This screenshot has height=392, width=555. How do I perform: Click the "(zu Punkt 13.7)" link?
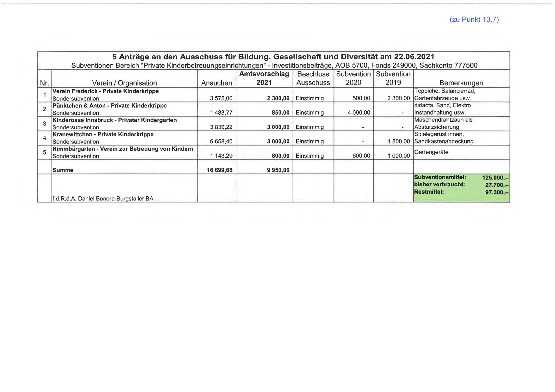point(474,20)
